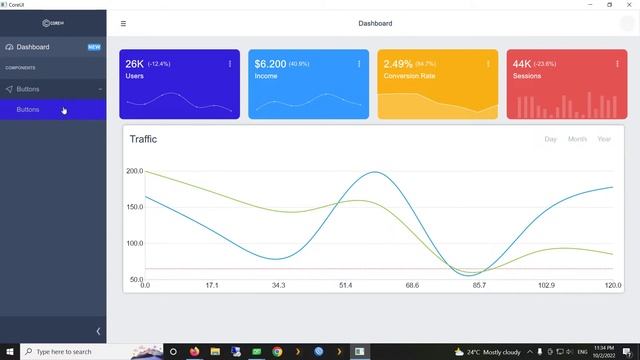Click the 120.0 x-axis label

[613, 285]
